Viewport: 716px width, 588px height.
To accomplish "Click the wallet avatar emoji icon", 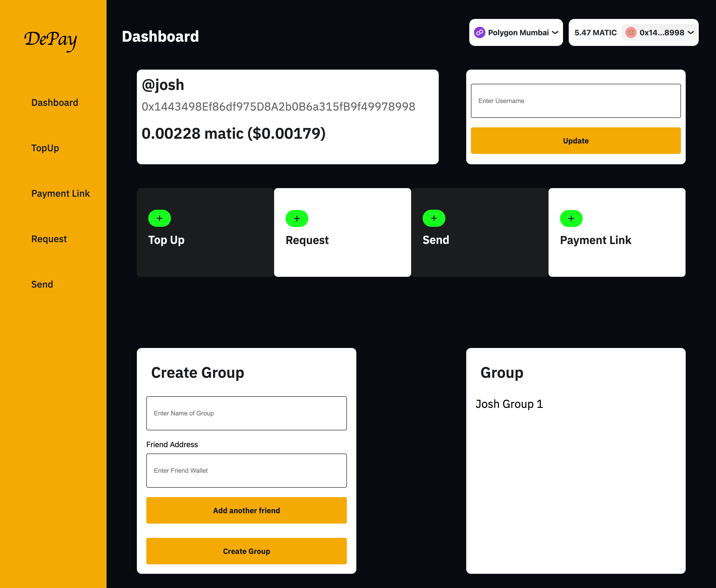I will (631, 32).
